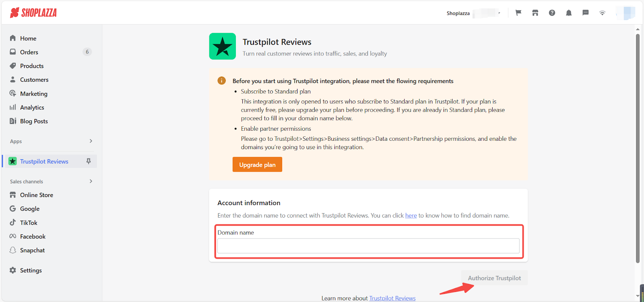This screenshot has height=302, width=644.
Task: Click the Domain name input field
Action: (368, 246)
